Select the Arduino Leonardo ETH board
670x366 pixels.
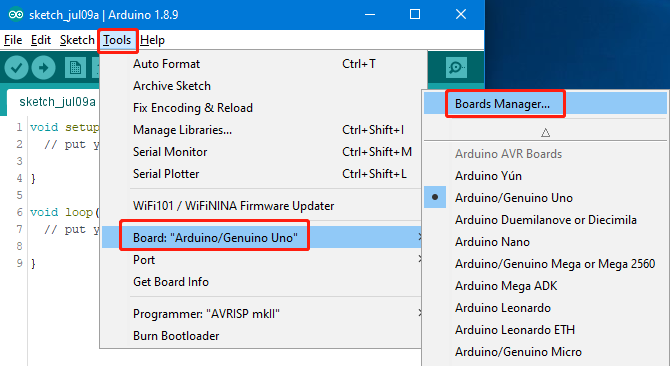(x=545, y=330)
